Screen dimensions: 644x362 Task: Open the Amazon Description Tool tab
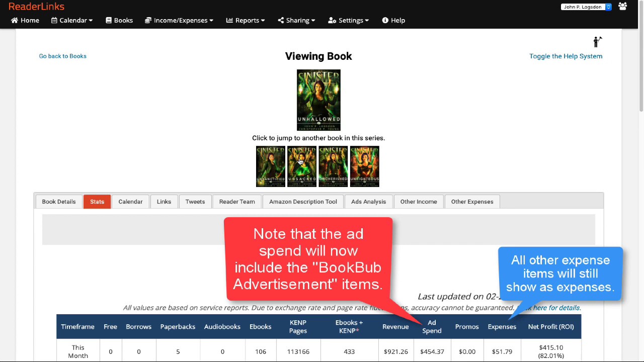(303, 202)
